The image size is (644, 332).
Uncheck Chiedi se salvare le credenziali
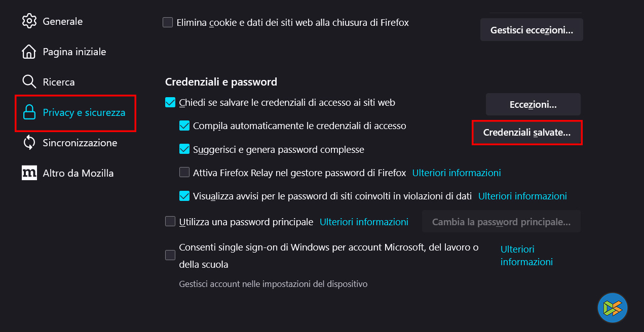pyautogui.click(x=170, y=103)
